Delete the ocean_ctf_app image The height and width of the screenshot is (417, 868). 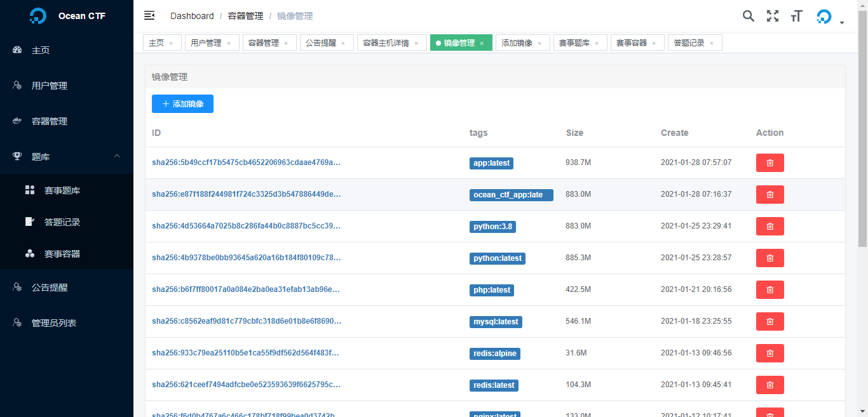[770, 195]
